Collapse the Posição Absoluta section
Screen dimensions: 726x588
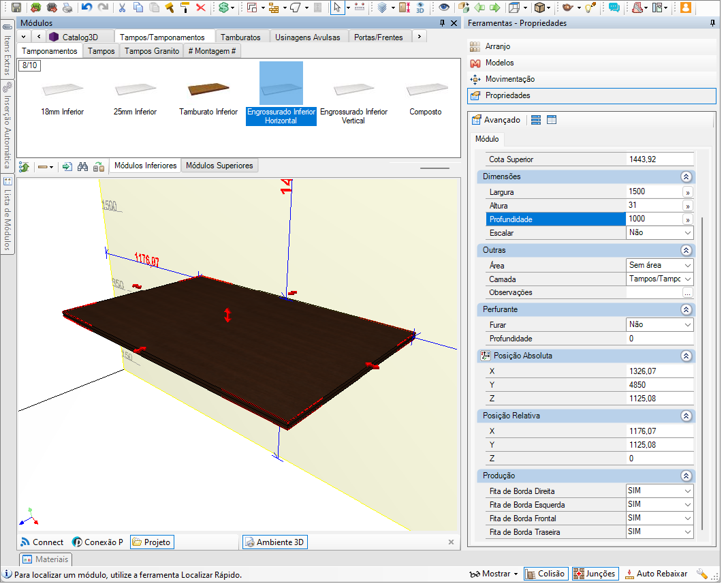tap(686, 356)
